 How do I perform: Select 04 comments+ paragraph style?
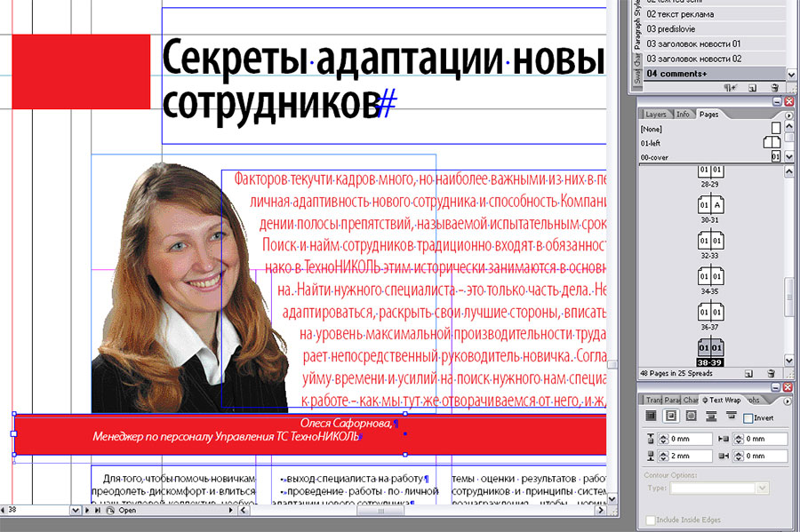coord(713,74)
